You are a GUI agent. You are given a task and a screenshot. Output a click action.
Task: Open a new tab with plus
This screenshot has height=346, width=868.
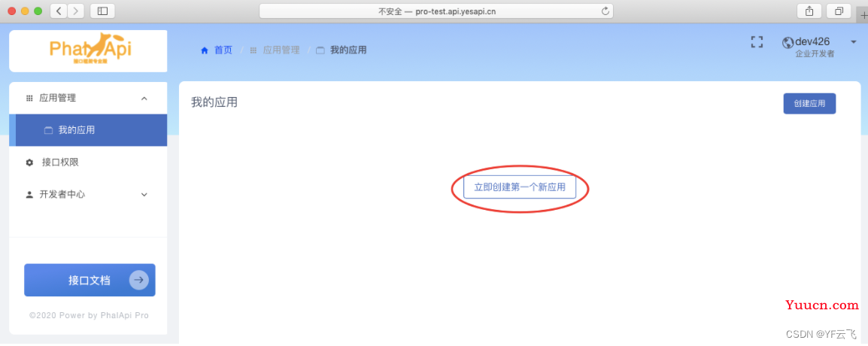pos(863,16)
